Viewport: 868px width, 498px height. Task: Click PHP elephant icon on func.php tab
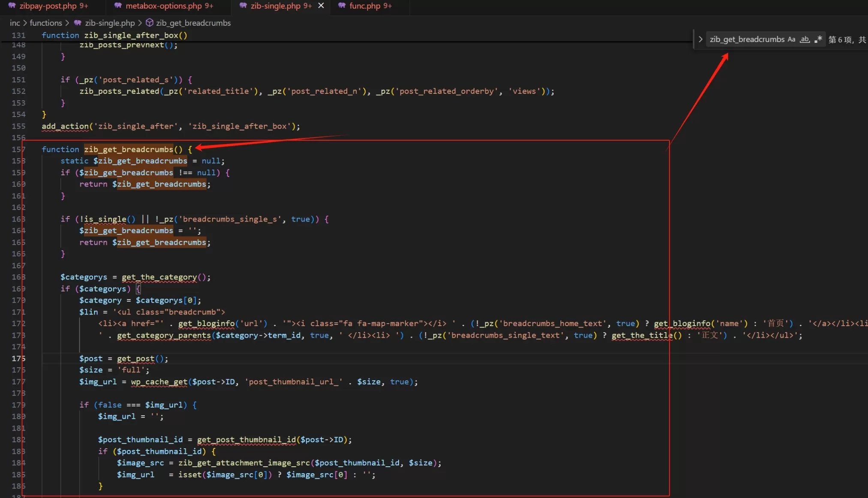coord(342,6)
